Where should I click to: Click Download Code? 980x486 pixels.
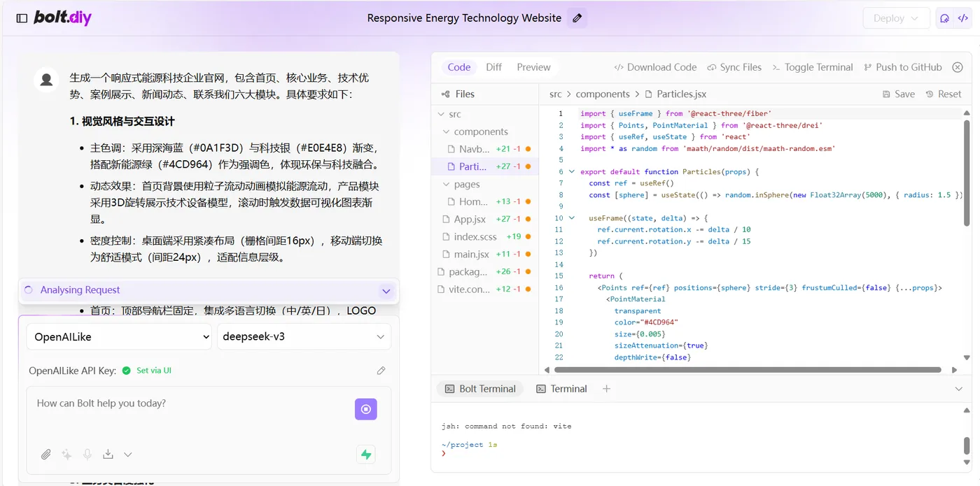tap(655, 67)
